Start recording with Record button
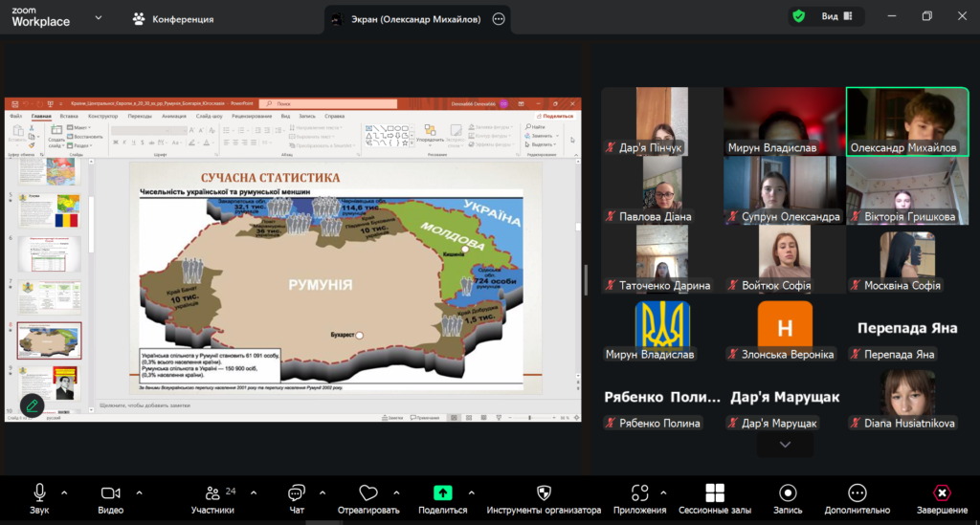The image size is (980, 525). coord(788,493)
